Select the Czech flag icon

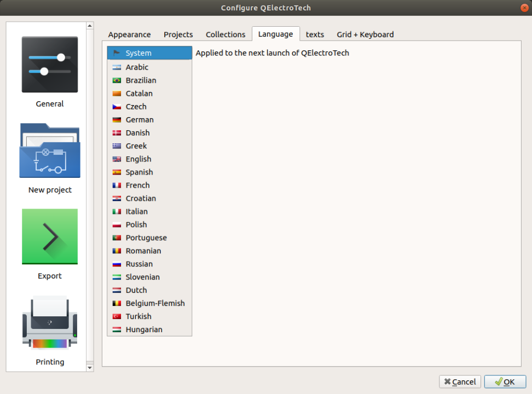point(117,107)
